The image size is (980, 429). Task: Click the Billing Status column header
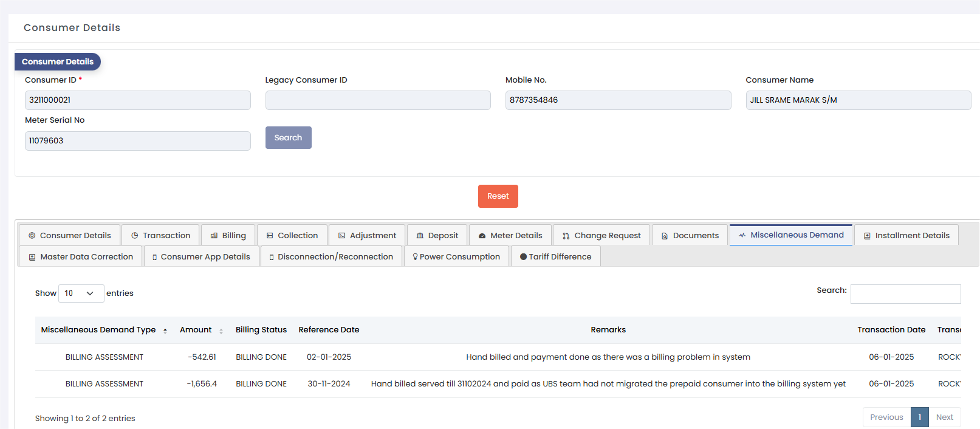click(x=261, y=330)
